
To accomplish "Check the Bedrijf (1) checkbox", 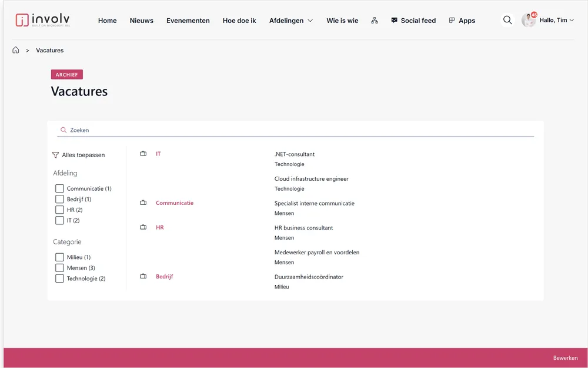I will pos(59,199).
